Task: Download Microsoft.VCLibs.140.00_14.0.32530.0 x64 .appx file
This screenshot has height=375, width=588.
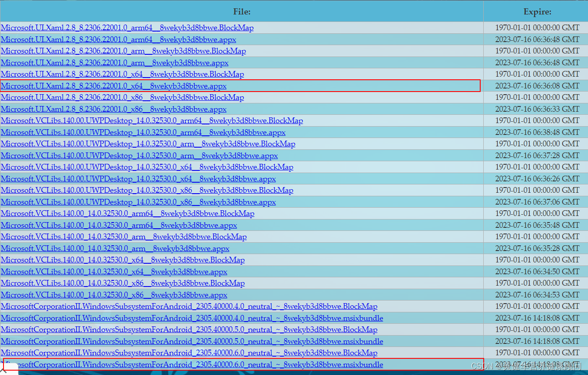Action: (114, 272)
